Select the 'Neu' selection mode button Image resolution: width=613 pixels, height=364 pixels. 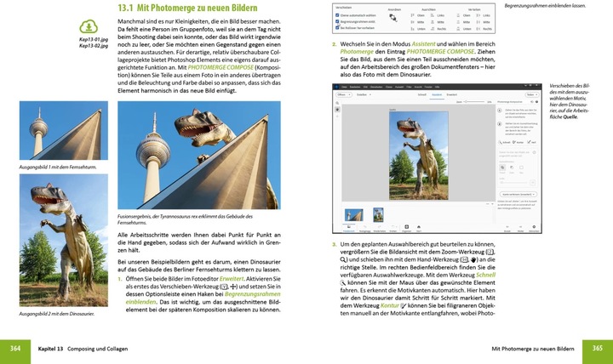pyautogui.click(x=521, y=168)
